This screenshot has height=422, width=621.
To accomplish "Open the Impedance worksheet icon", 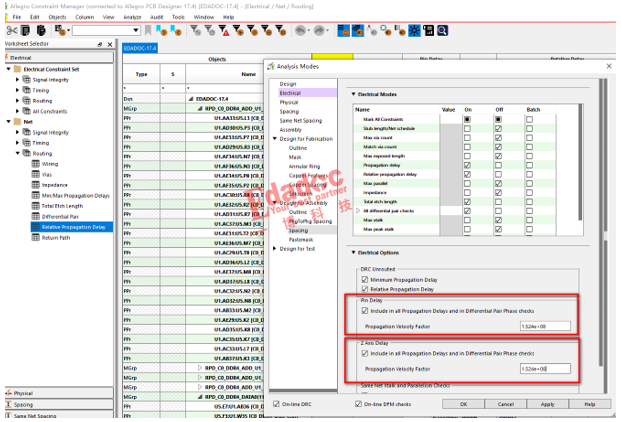I will click(x=35, y=184).
